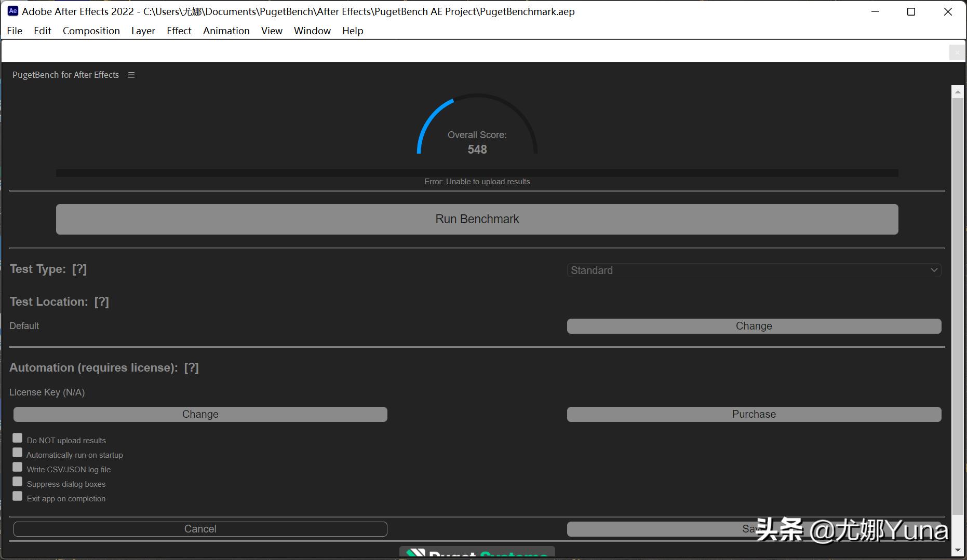Enable Do NOT upload results checkbox

point(18,438)
